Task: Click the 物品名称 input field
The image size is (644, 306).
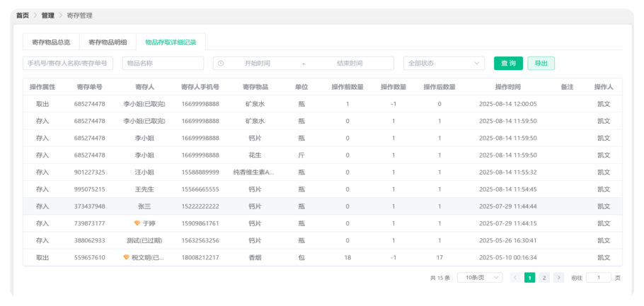Action: [x=163, y=64]
